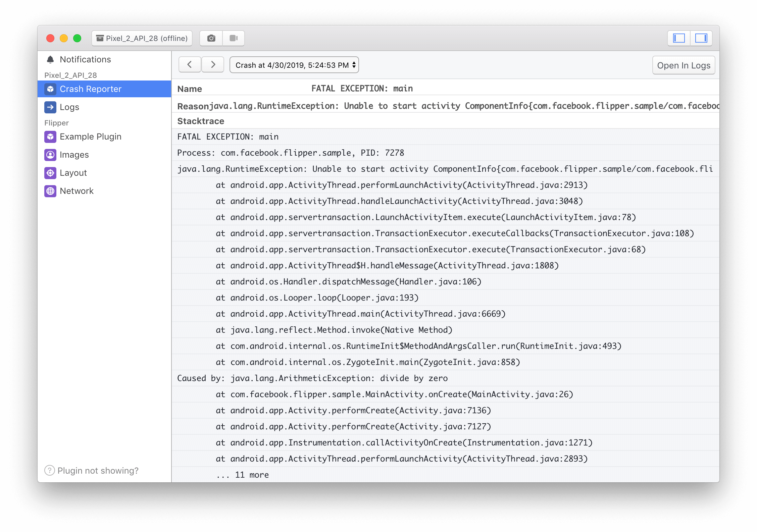Start screen recording with the video icon
Screen dimensions: 757x532
pos(234,38)
